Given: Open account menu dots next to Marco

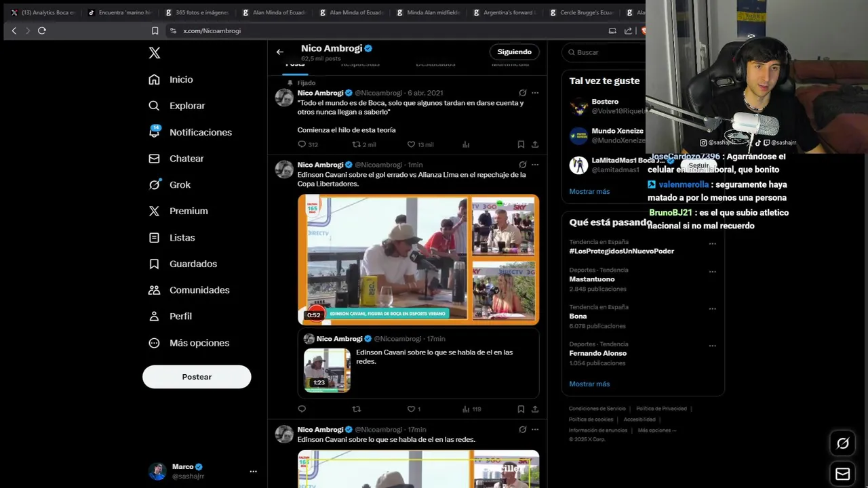Looking at the screenshot, I should [x=253, y=471].
